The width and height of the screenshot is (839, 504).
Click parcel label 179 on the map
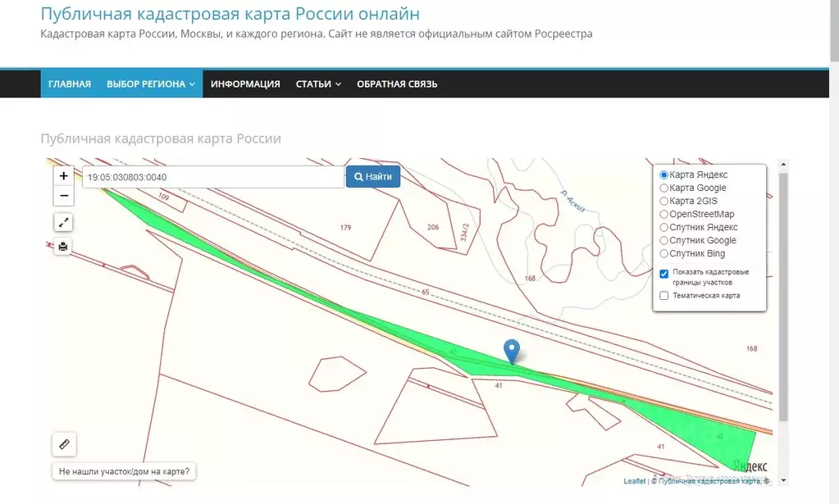[x=345, y=228]
